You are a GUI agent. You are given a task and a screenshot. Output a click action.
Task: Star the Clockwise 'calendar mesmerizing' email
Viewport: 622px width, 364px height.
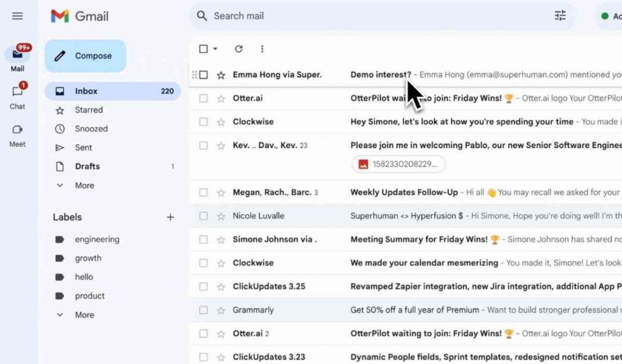221,263
